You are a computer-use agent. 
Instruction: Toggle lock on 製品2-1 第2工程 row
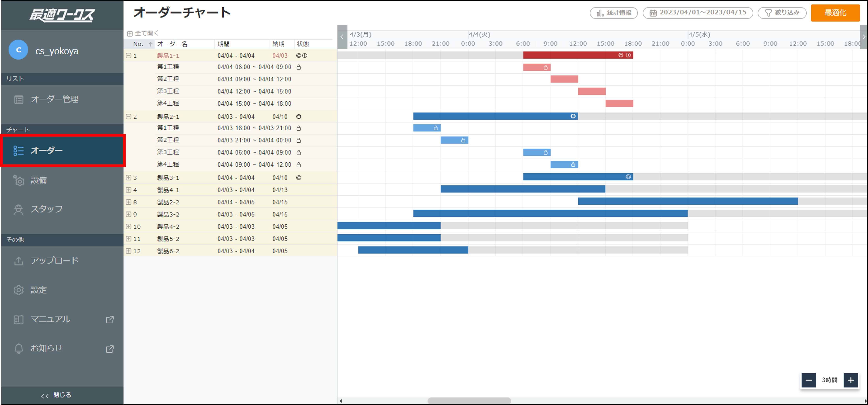tap(298, 140)
